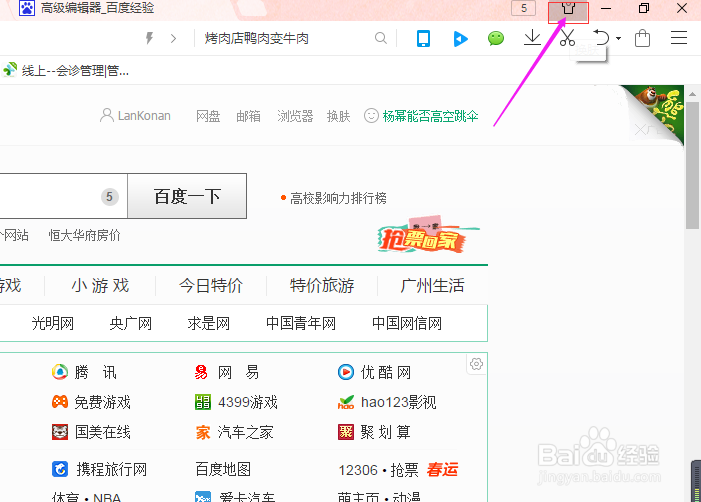Open the 线上--会诊管理 bookmark
Screen dimensions: 701x502
66,70
